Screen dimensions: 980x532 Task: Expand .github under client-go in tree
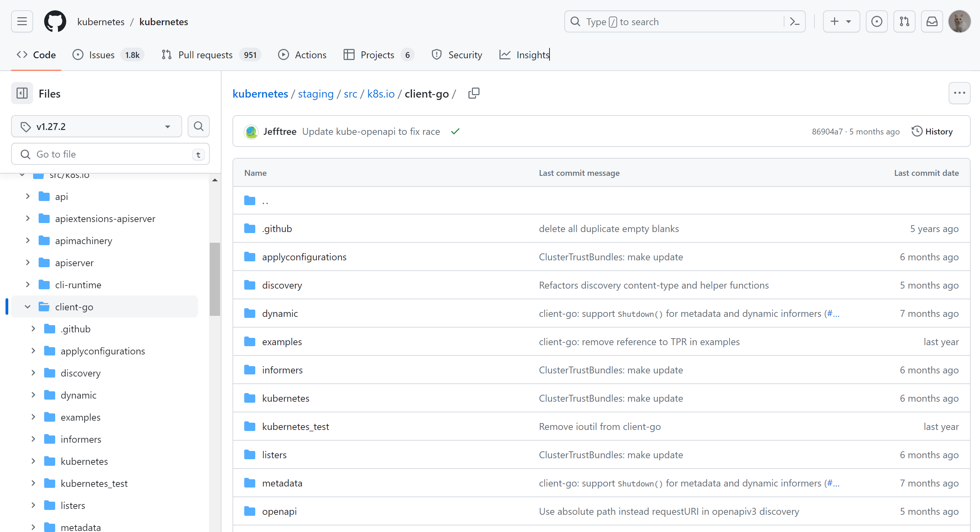coord(33,329)
